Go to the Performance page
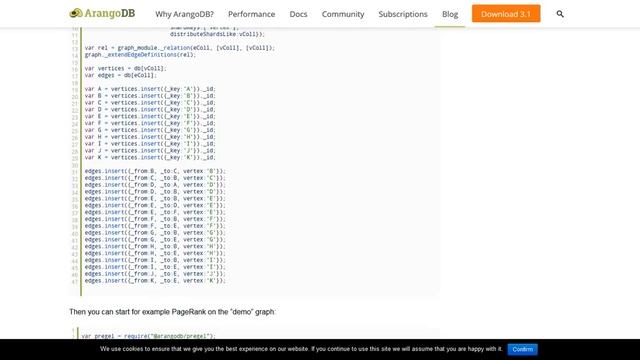The width and height of the screenshot is (640, 360). (x=251, y=14)
